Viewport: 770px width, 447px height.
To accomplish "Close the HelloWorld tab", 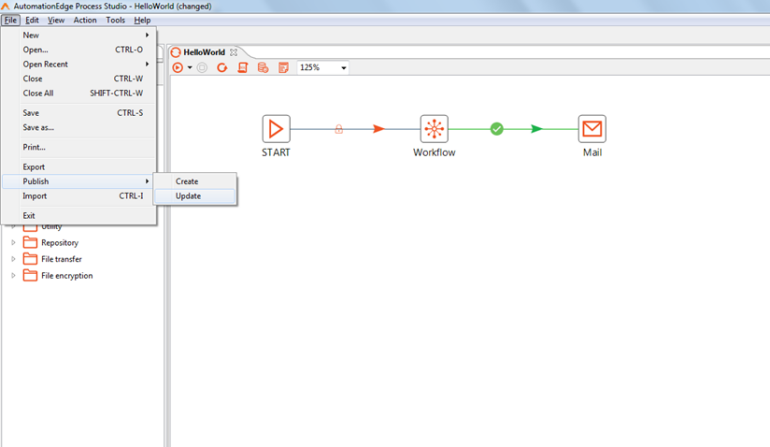I will (234, 52).
